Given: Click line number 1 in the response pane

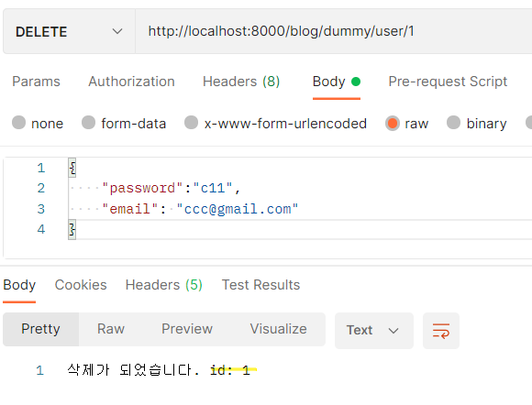Looking at the screenshot, I should (x=40, y=370).
